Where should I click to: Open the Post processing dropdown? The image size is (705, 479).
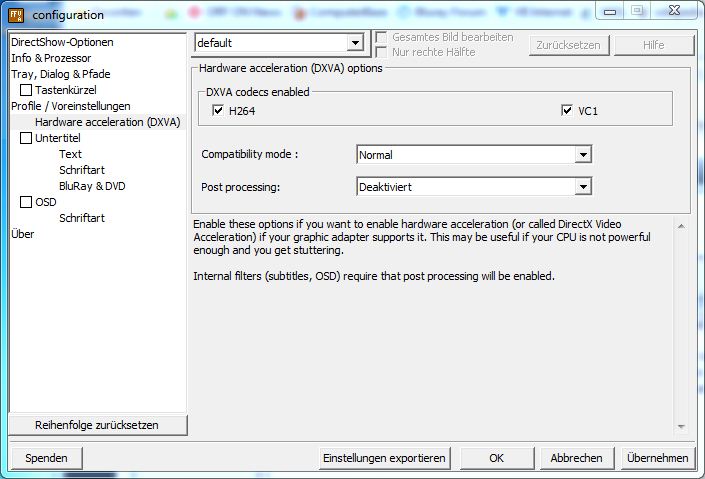[x=583, y=187]
